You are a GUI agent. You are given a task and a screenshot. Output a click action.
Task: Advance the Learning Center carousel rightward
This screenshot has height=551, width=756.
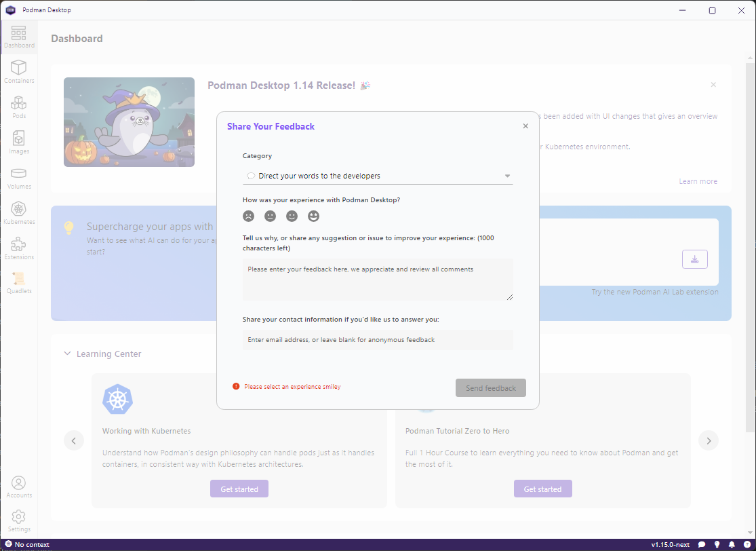click(x=709, y=440)
